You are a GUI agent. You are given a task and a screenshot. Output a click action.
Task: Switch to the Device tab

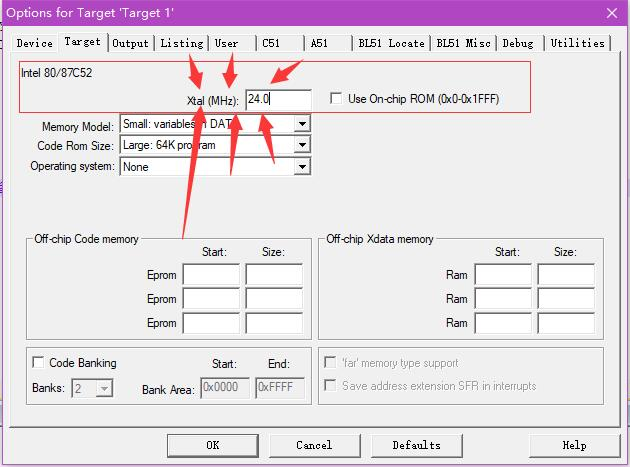35,43
